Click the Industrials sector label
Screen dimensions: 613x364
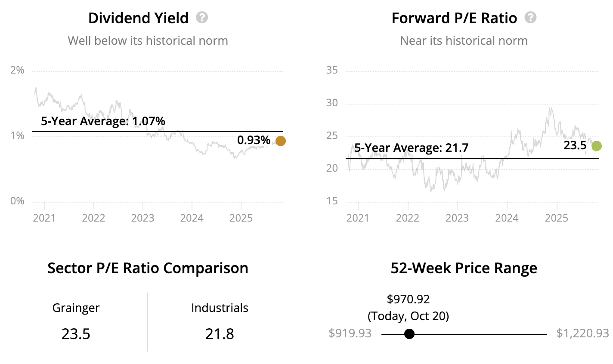point(220,308)
